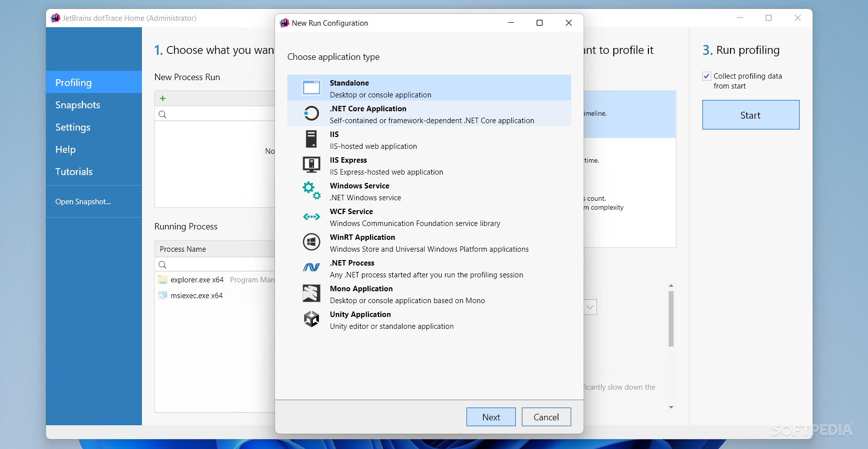868x449 pixels.
Task: Select the Unity Application cube icon
Action: pyautogui.click(x=312, y=319)
